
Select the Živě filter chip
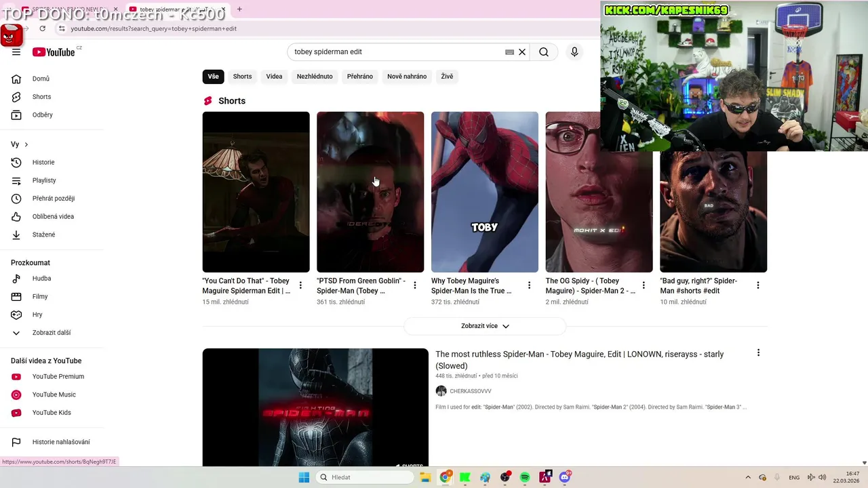(447, 77)
